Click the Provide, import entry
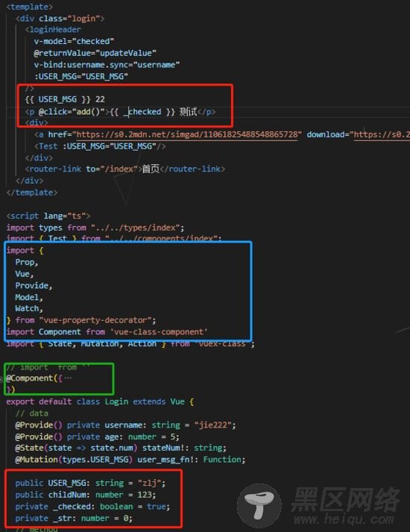The height and width of the screenshot is (532, 410). (34, 286)
